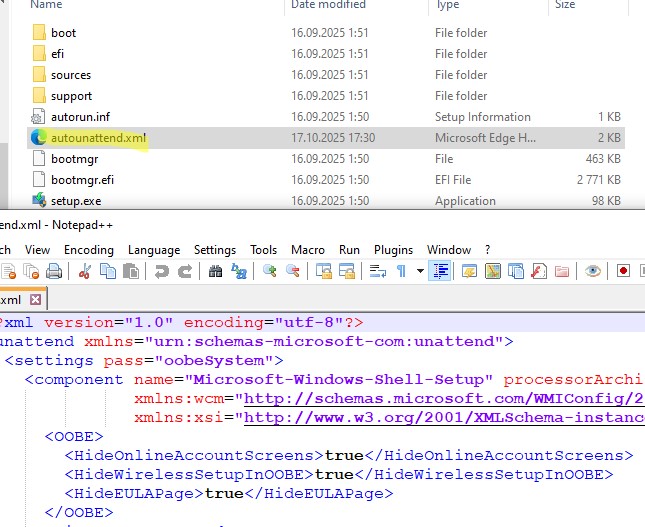Screen dimensions: 645x527
Task: Click the Print toolbar icon
Action: [54, 271]
